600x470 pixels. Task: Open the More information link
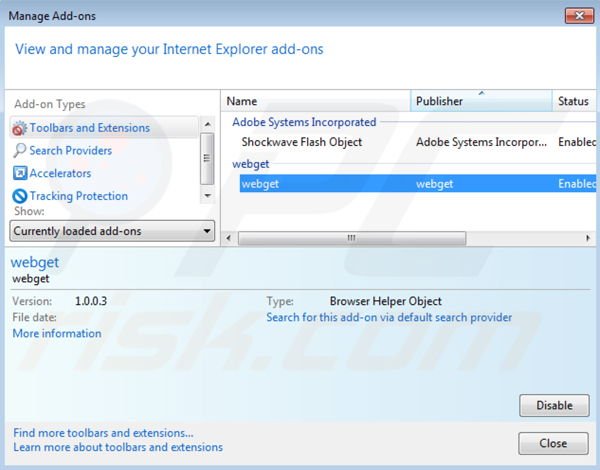click(x=57, y=333)
